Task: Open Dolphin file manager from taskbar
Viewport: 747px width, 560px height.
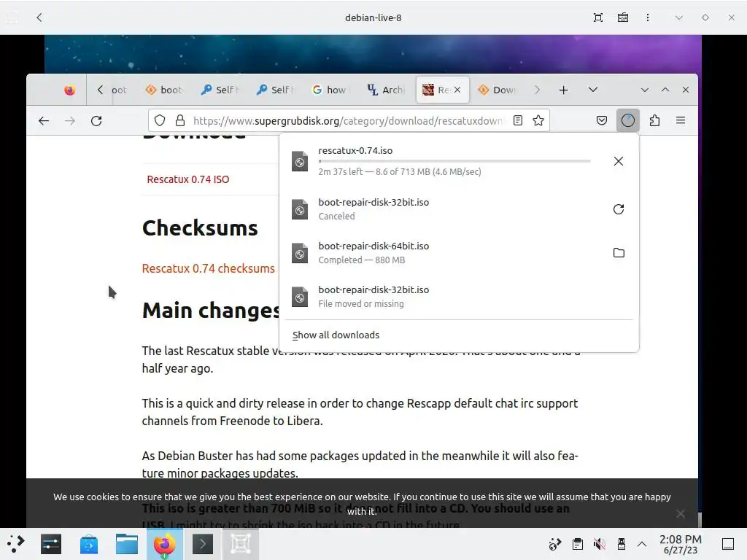Action: tap(127, 544)
